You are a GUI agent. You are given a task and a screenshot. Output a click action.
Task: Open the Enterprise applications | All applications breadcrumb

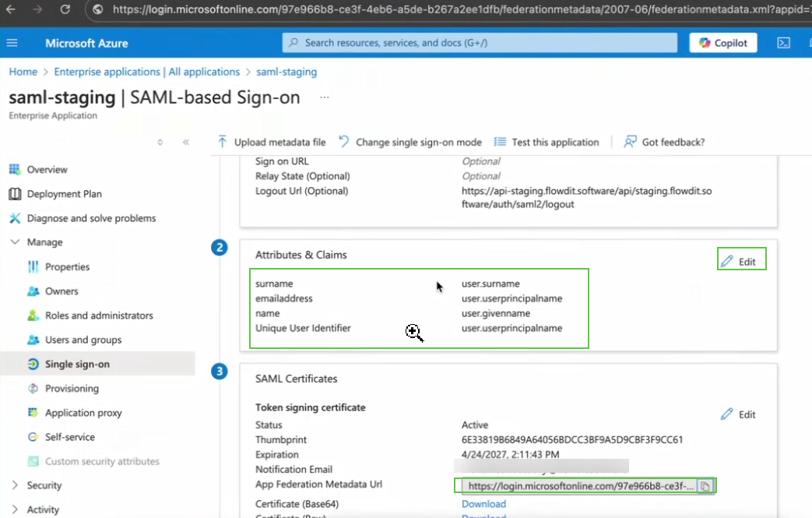pos(146,72)
